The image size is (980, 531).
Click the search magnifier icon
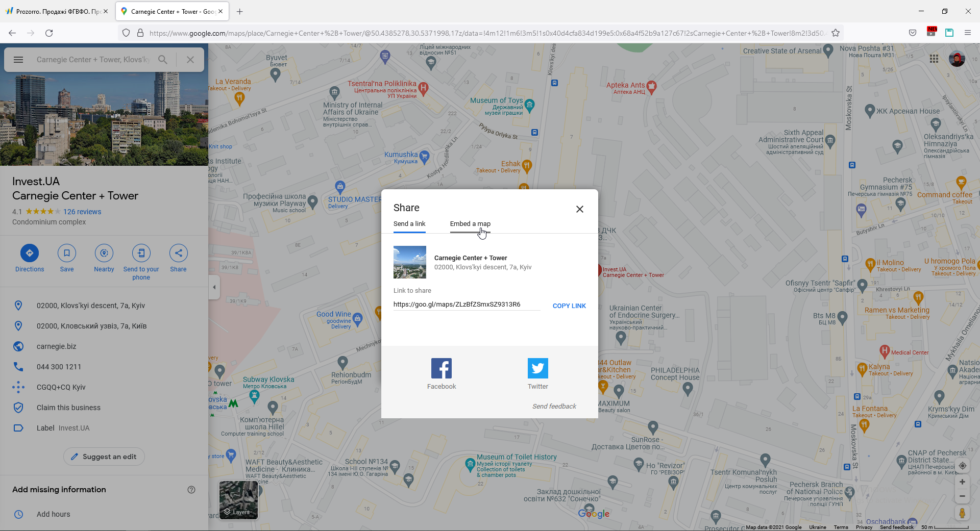(x=163, y=60)
